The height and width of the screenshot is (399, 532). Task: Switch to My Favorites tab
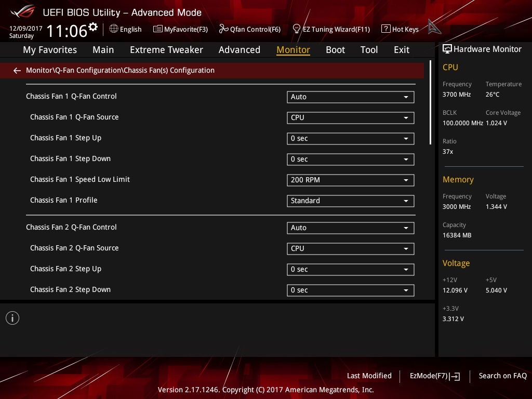[x=50, y=50]
